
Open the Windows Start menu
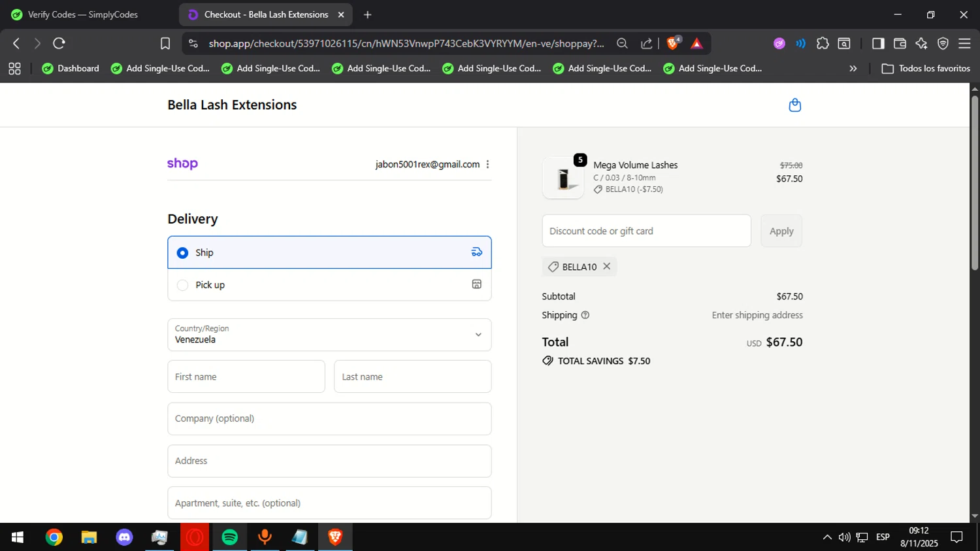[18, 537]
